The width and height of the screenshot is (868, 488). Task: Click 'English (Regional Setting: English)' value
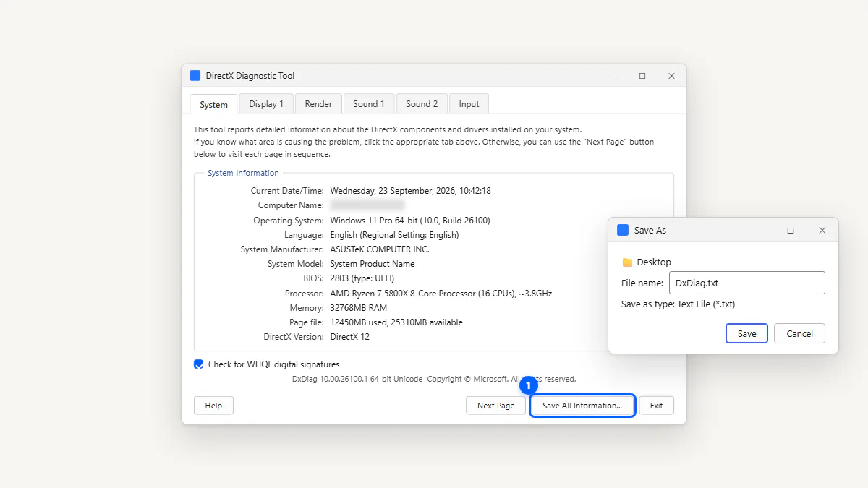coord(394,235)
